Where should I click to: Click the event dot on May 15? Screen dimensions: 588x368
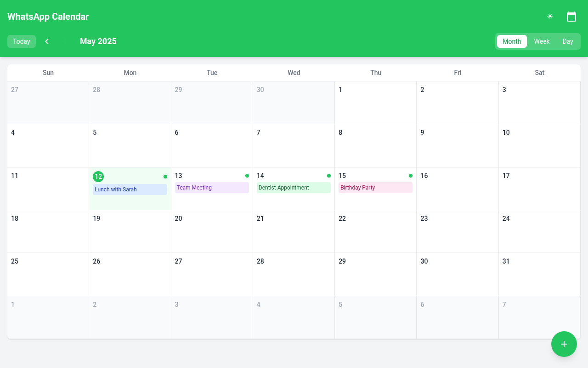coord(411,175)
